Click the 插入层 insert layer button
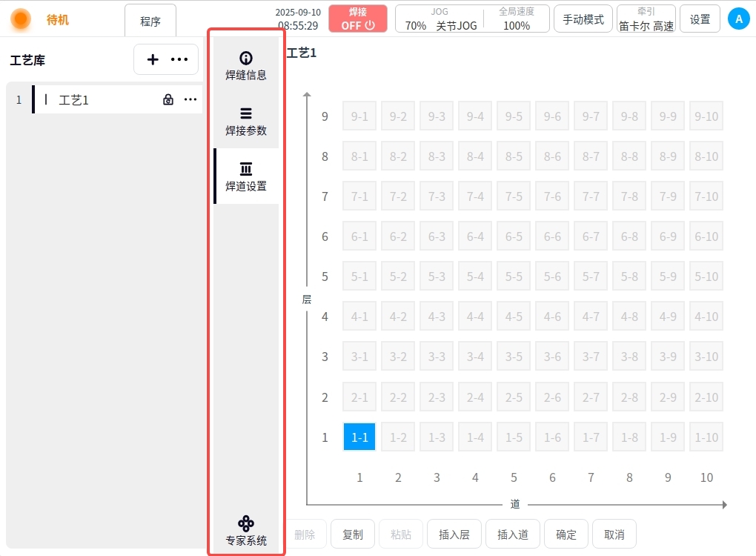 pyautogui.click(x=454, y=534)
